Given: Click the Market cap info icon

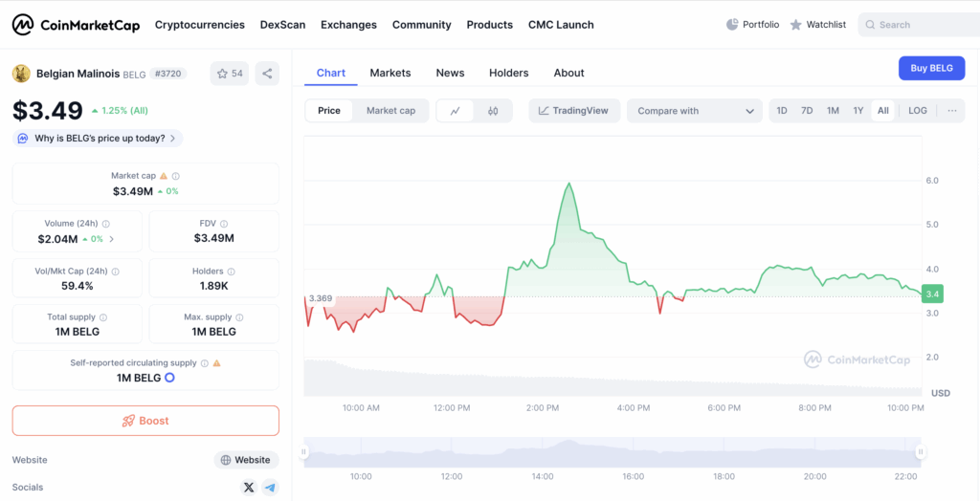Looking at the screenshot, I should 175,176.
